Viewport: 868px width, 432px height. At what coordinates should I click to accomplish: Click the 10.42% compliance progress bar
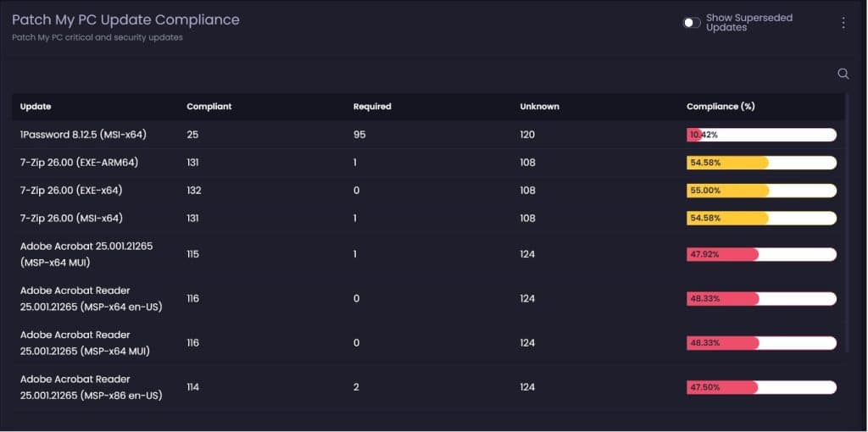tap(761, 135)
